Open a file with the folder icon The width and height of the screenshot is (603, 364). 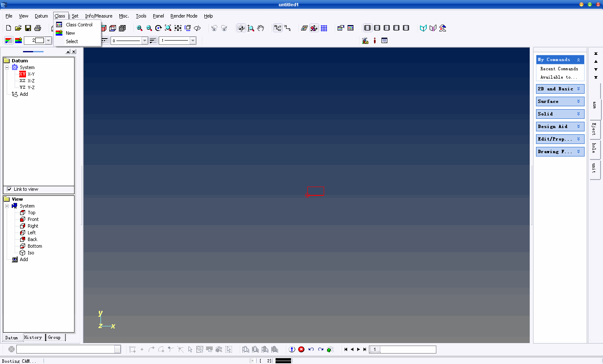[18, 28]
